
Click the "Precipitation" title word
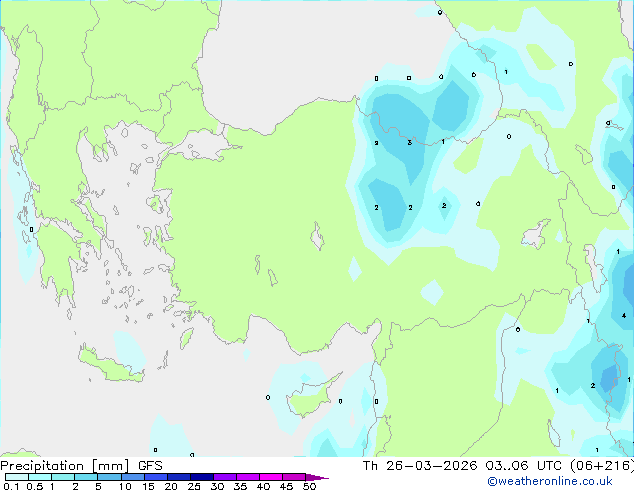[42, 466]
